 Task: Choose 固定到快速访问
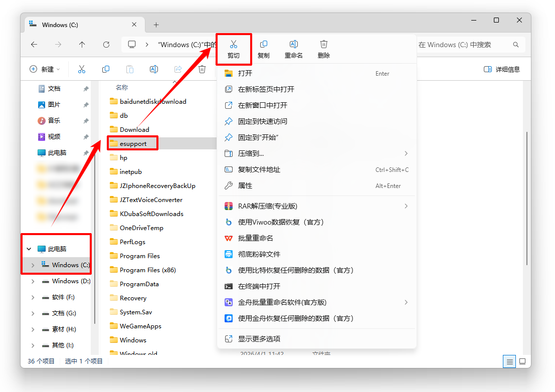pyautogui.click(x=316, y=121)
